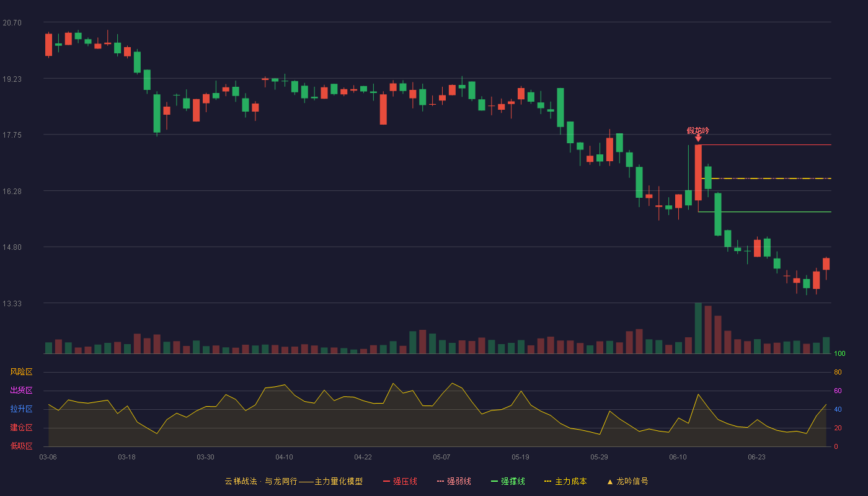
Task: Click the green 100 indicator scale label
Action: [x=840, y=353]
